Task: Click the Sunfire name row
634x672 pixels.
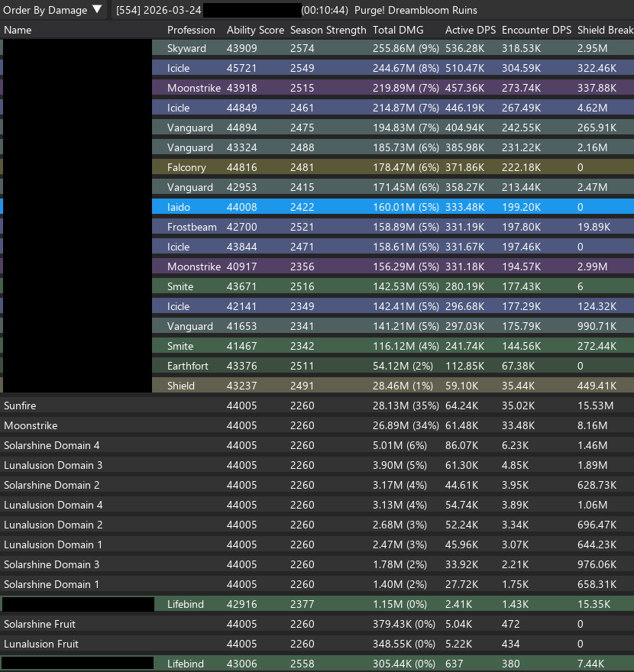Action: (x=317, y=405)
